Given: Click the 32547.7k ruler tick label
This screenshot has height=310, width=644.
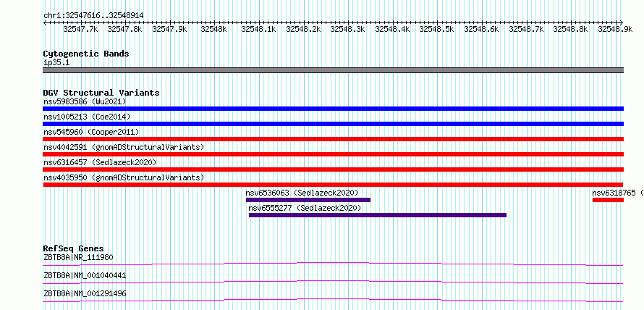Looking at the screenshot, I should [x=80, y=29].
